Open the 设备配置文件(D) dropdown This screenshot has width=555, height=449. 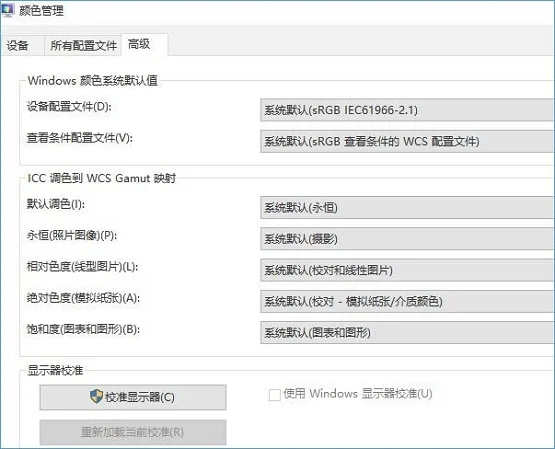pos(407,110)
